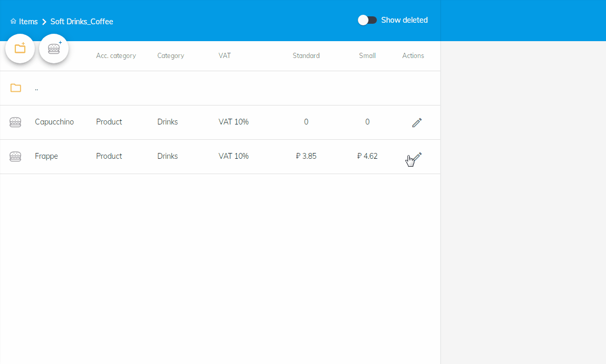
Task: Go to Items in the breadcrumb
Action: [29, 22]
